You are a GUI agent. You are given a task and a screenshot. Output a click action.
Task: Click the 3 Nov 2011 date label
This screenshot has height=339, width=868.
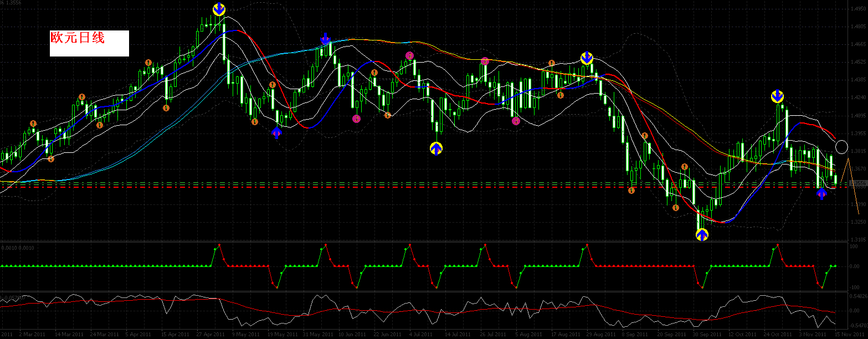[x=813, y=335]
